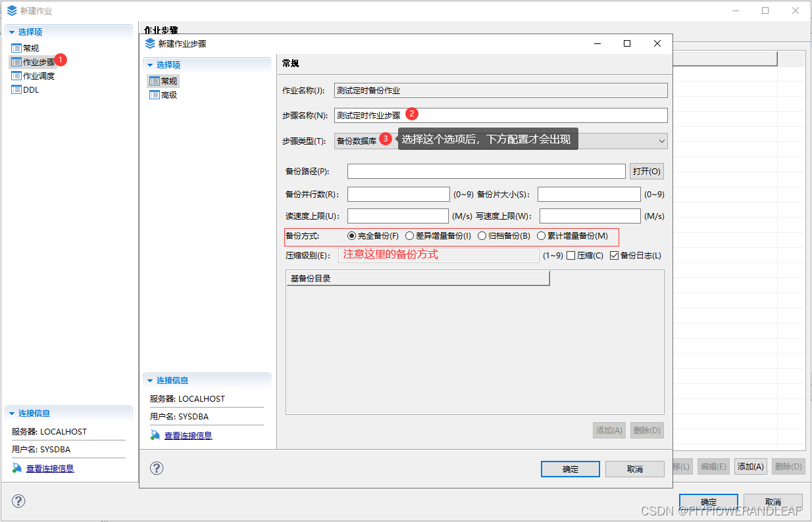Screen dimensions: 812x522
Task: Click the 新建作业步骤 title bar app icon
Action: tap(150, 43)
